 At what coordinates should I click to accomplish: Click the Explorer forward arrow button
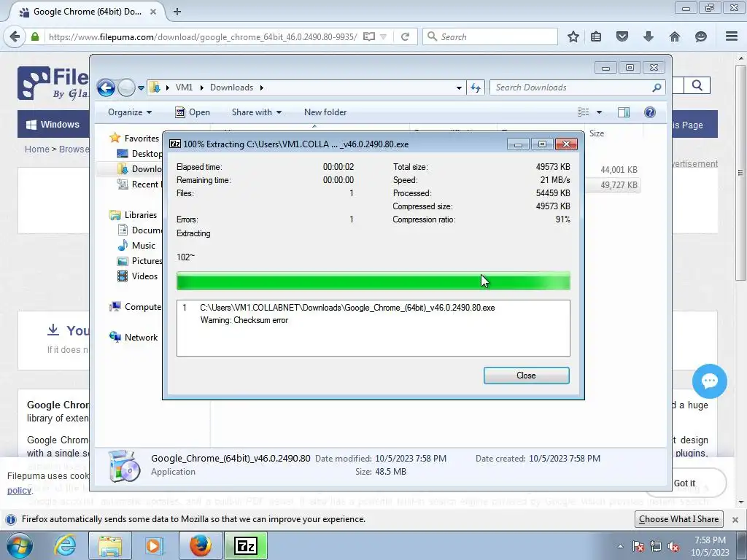coord(126,87)
